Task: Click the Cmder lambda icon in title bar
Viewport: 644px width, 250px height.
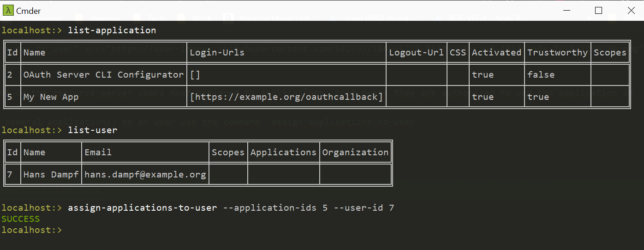Action: [8, 10]
